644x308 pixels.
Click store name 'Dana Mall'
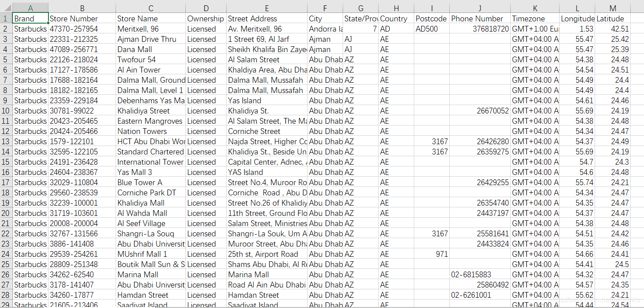pos(151,49)
